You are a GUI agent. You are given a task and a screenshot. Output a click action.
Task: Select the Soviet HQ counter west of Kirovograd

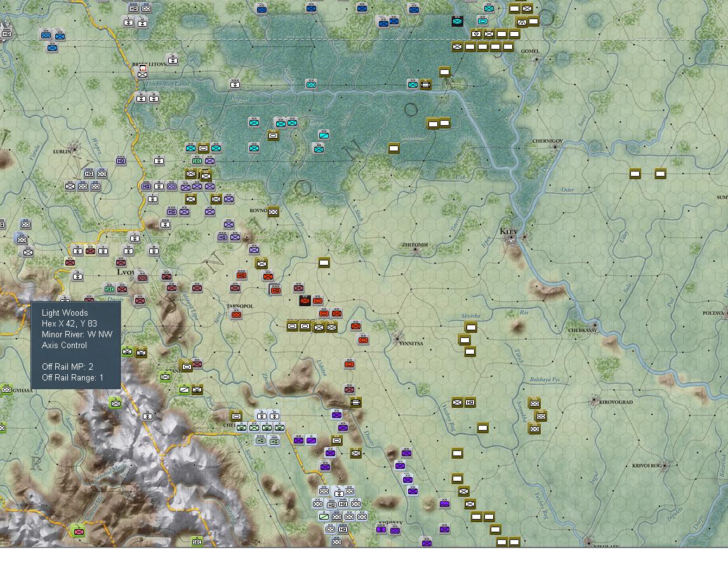coord(470,403)
